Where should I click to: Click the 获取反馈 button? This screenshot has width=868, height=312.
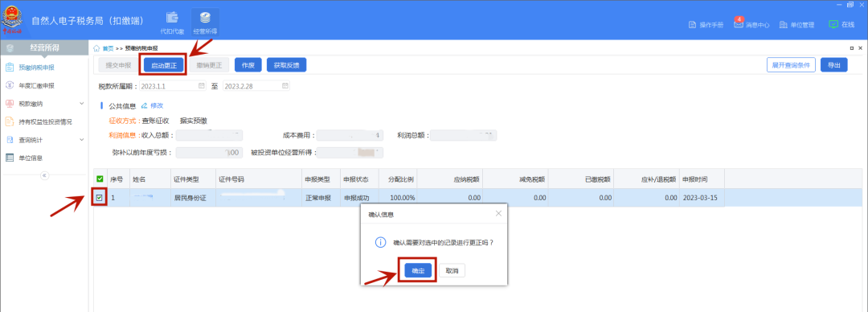point(286,65)
